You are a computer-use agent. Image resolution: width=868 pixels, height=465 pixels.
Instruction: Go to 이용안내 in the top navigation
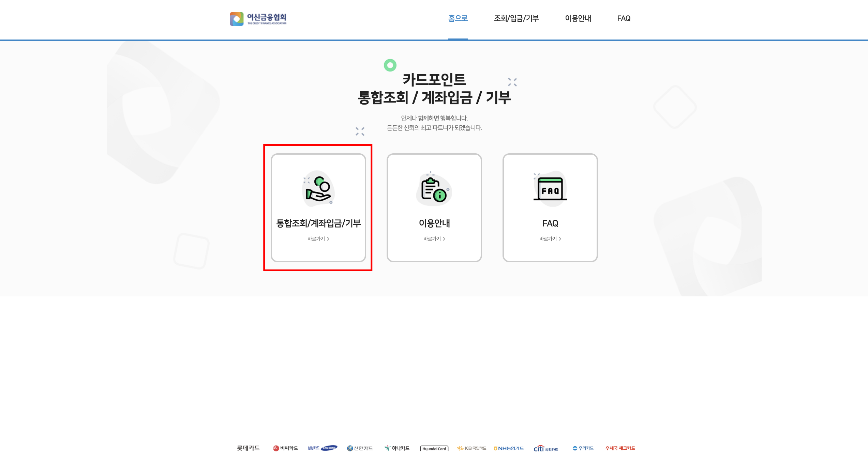pos(578,18)
